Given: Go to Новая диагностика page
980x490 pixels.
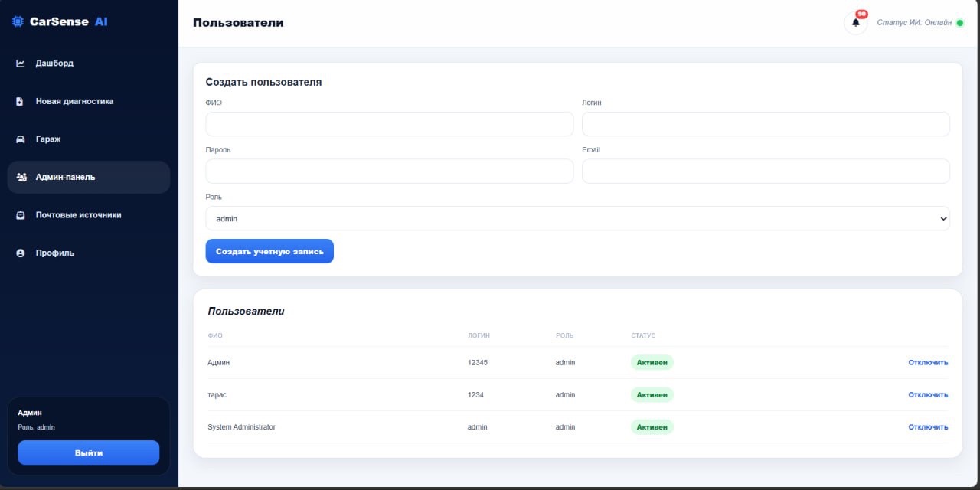Looking at the screenshot, I should pos(89,101).
